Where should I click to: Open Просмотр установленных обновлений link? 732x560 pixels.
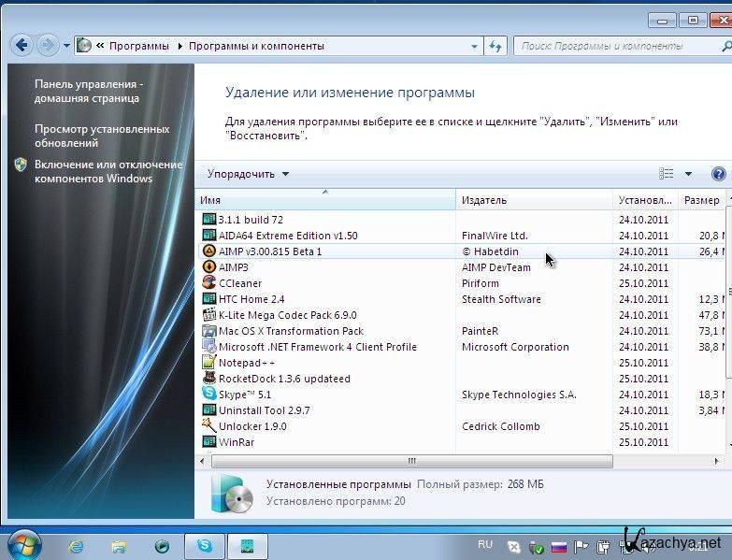coord(102,136)
